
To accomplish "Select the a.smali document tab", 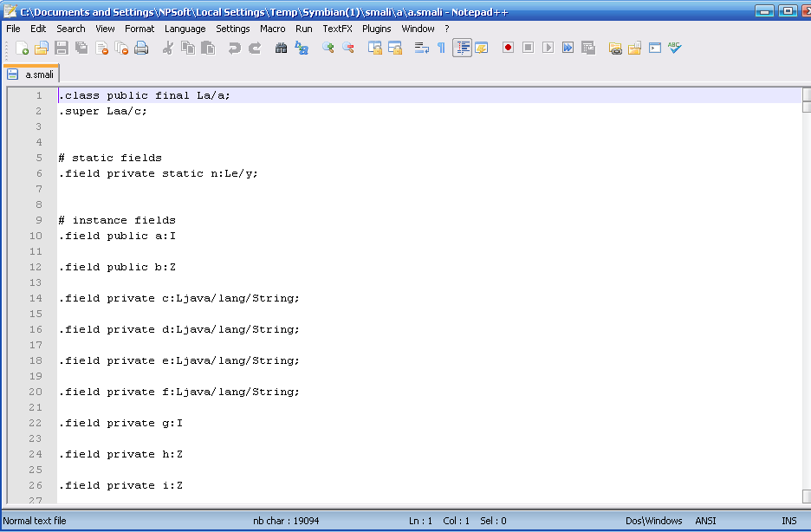I will click(31, 74).
